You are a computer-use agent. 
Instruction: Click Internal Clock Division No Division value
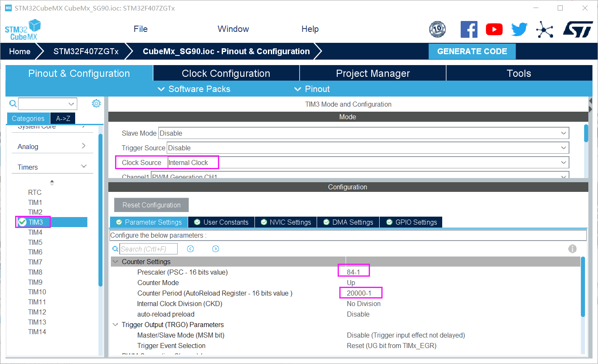click(364, 304)
